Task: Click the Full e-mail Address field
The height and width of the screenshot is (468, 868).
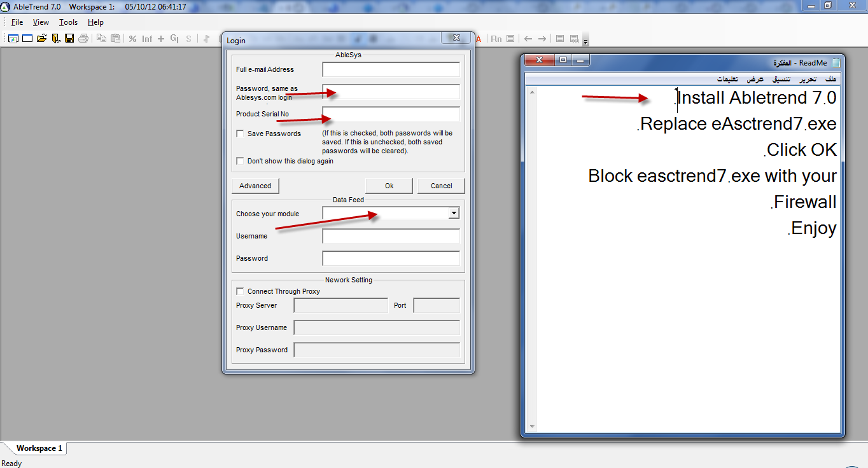Action: point(391,69)
